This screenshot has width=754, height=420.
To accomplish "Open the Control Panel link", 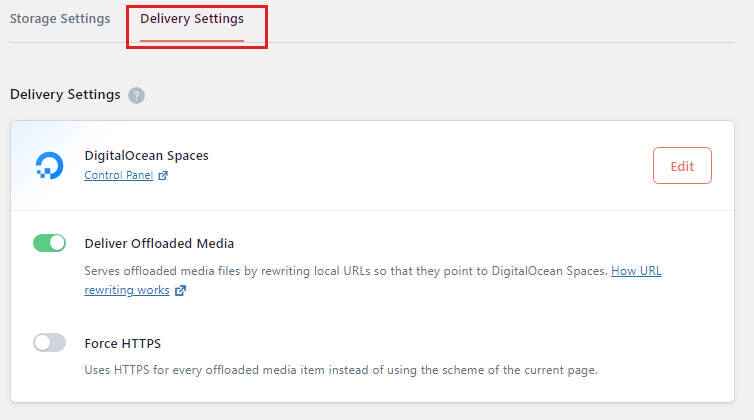I will (118, 175).
